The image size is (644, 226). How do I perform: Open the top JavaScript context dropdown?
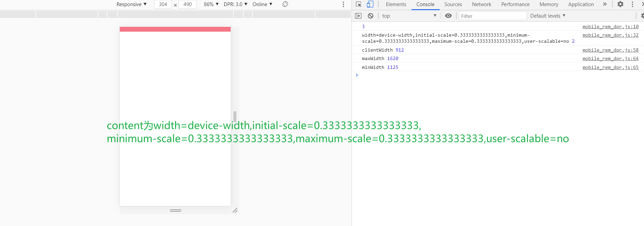click(x=409, y=16)
